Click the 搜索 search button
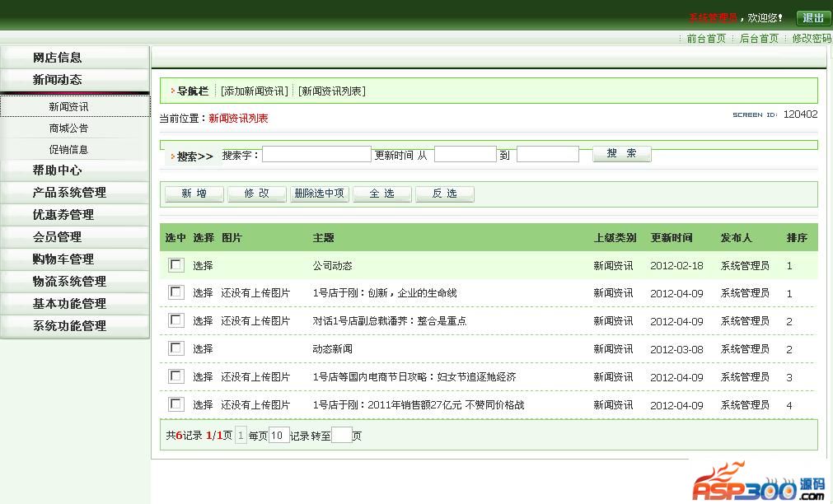This screenshot has height=504, width=833. coord(621,154)
